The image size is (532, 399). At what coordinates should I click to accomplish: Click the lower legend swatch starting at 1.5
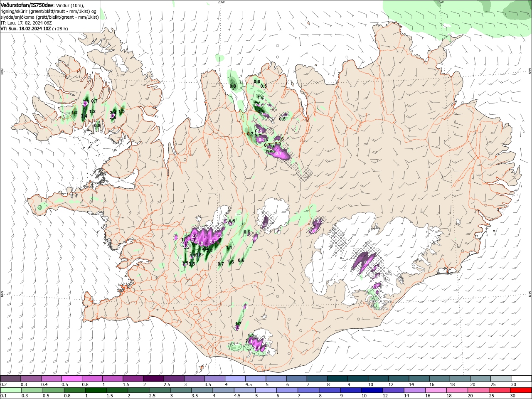click(116, 390)
